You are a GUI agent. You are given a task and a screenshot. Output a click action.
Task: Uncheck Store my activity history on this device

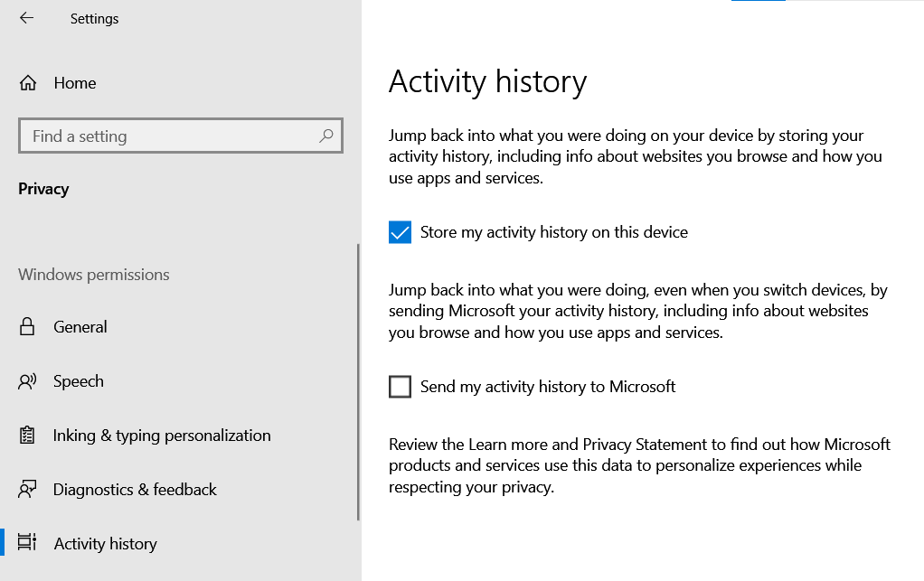click(x=400, y=232)
